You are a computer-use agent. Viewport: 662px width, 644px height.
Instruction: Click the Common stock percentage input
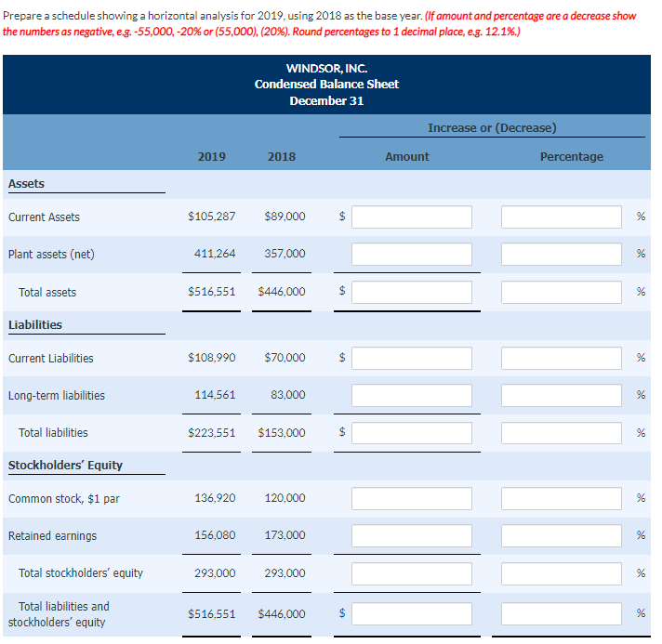[561, 499]
